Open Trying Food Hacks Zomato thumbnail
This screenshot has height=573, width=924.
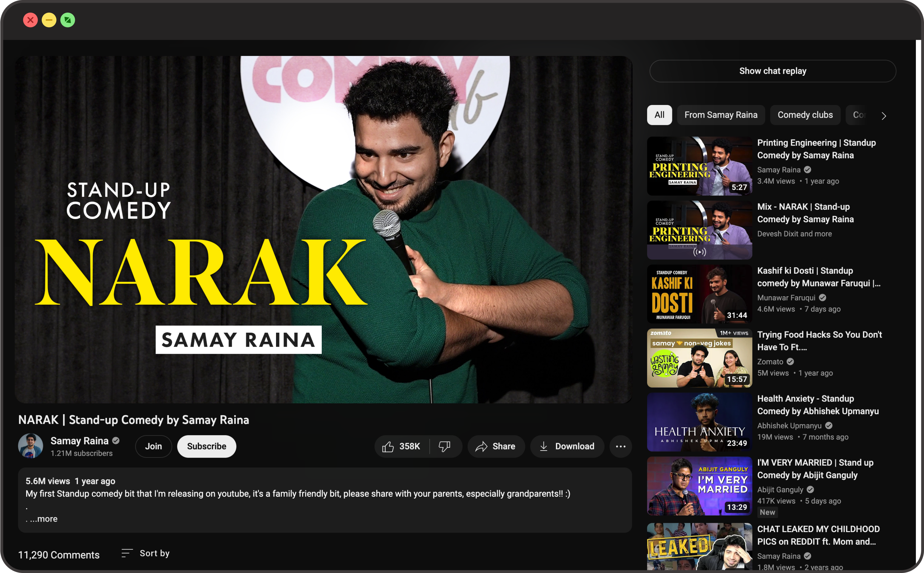click(699, 358)
